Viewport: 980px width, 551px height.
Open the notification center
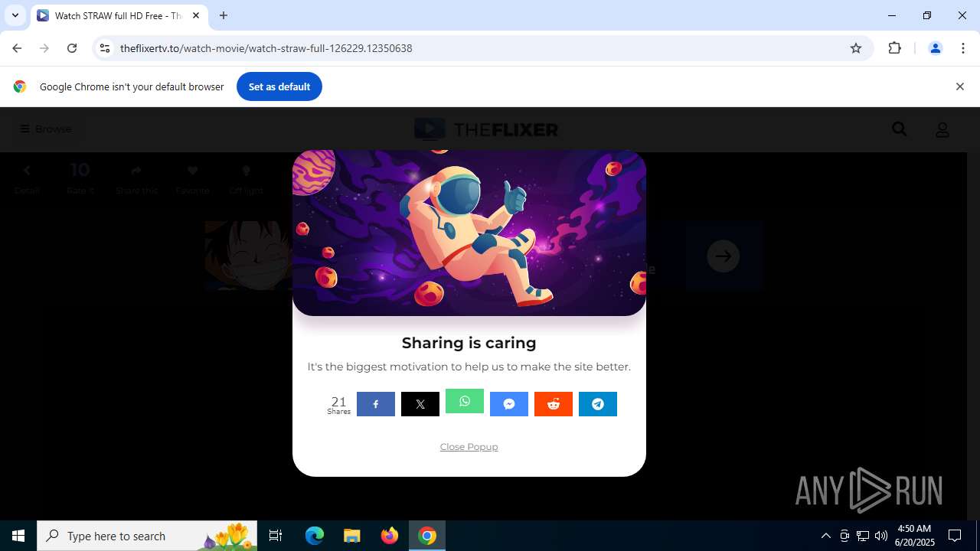point(955,536)
